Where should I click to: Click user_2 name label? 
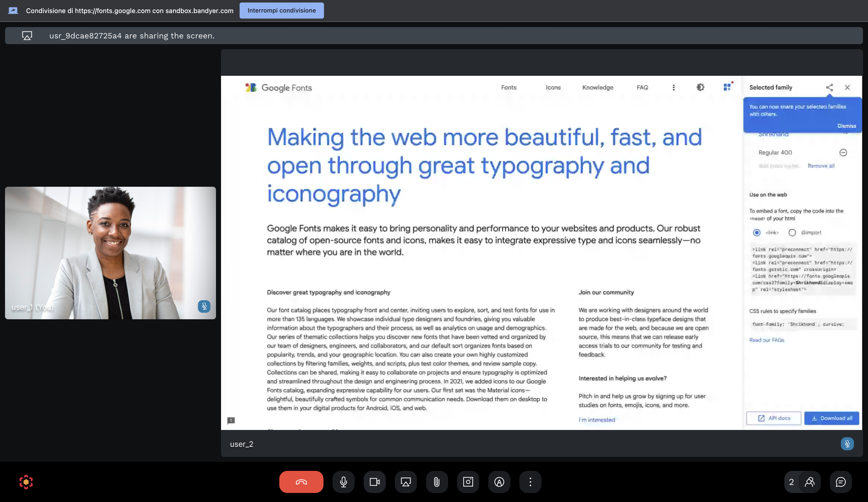pos(241,444)
